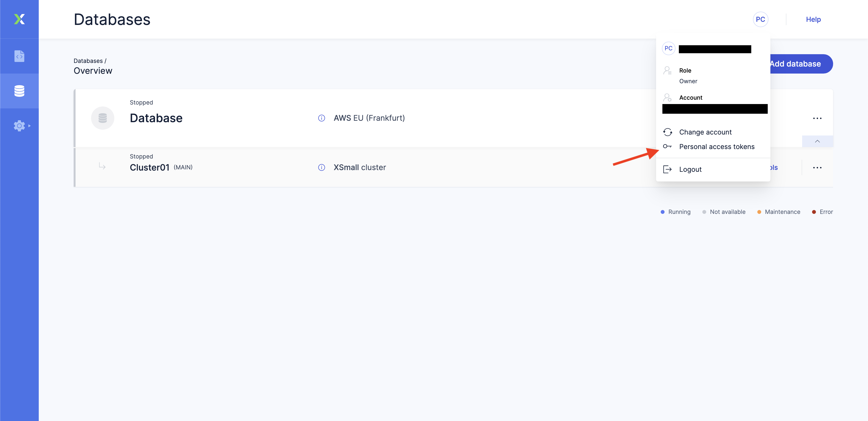Click the (MAIN) tag beside Cluster01

tap(183, 168)
